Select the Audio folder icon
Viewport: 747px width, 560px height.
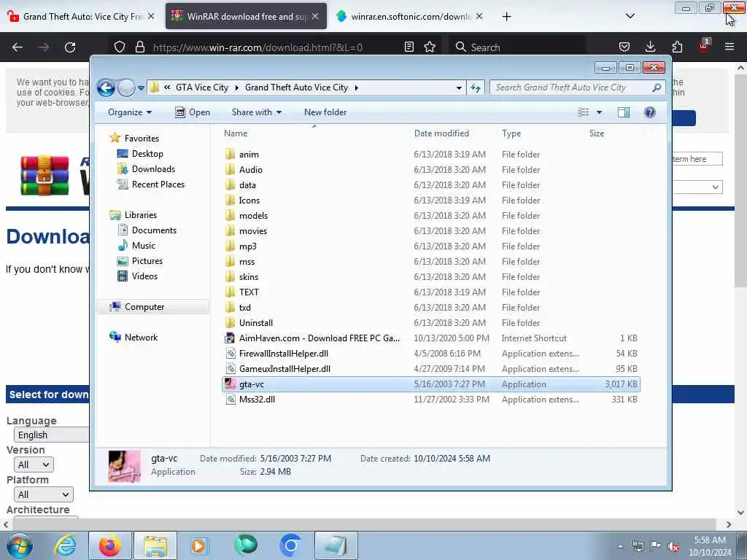[x=230, y=169]
